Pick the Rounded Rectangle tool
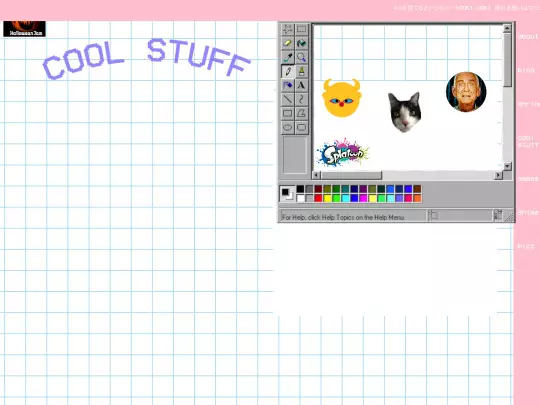540x405 pixels. pyautogui.click(x=301, y=127)
